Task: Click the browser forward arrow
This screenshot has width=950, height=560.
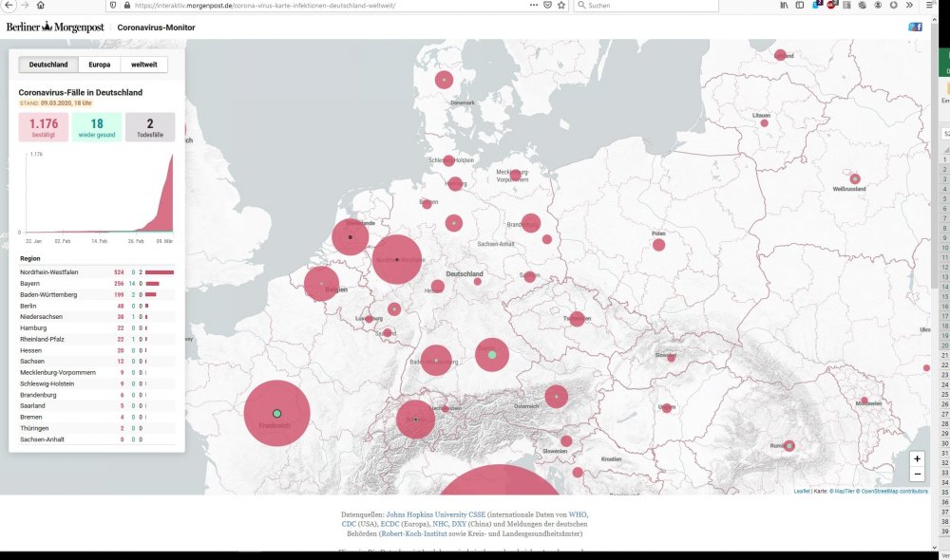Action: coord(25,5)
